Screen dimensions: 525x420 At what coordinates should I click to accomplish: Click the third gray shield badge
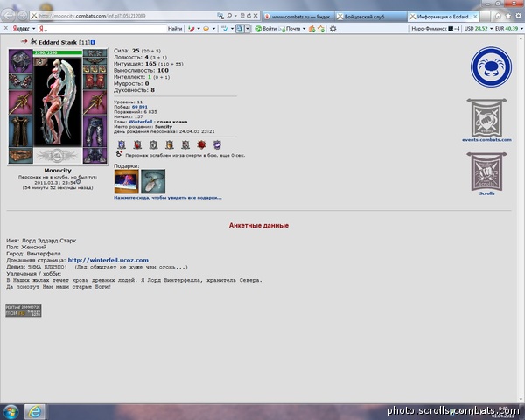tap(153, 144)
